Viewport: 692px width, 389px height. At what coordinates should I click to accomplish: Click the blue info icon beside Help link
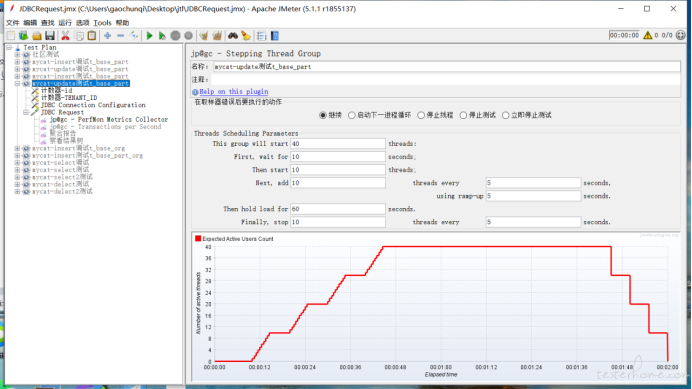coord(195,92)
